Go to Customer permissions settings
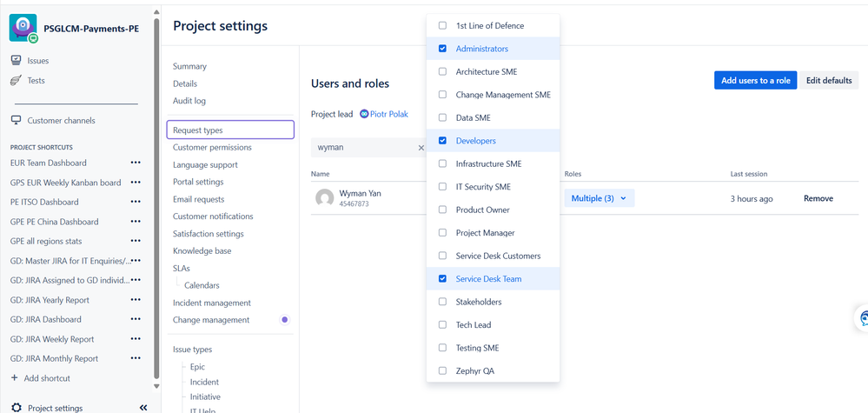The height and width of the screenshot is (413, 868). pos(212,147)
